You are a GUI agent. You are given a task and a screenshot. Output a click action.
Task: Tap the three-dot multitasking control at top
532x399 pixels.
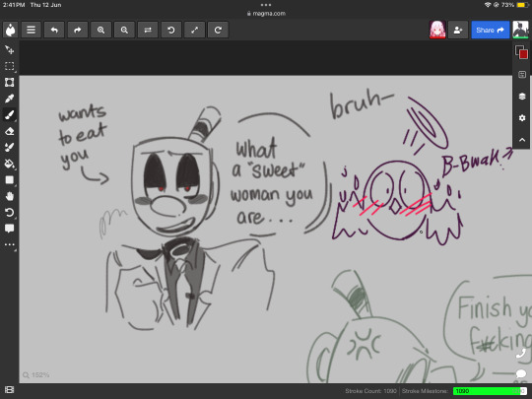coord(266,5)
